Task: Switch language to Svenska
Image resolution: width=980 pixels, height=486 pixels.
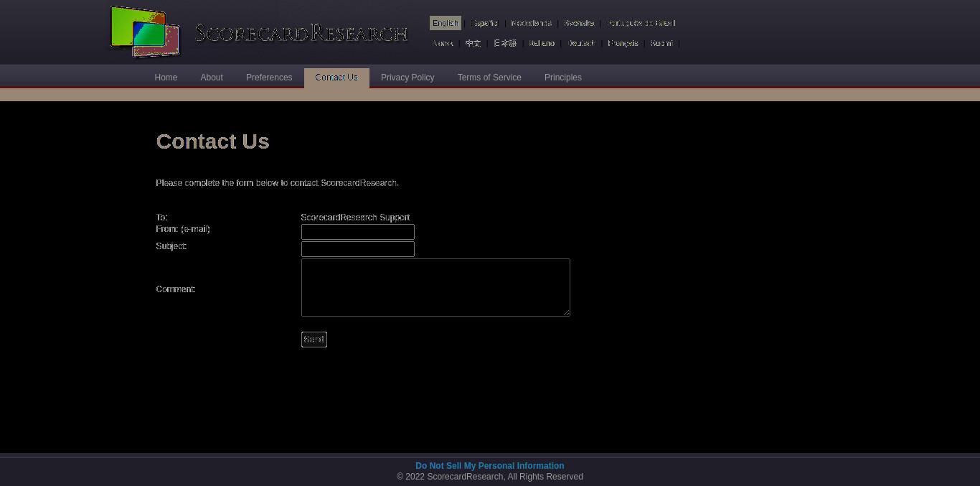Action: [x=579, y=23]
